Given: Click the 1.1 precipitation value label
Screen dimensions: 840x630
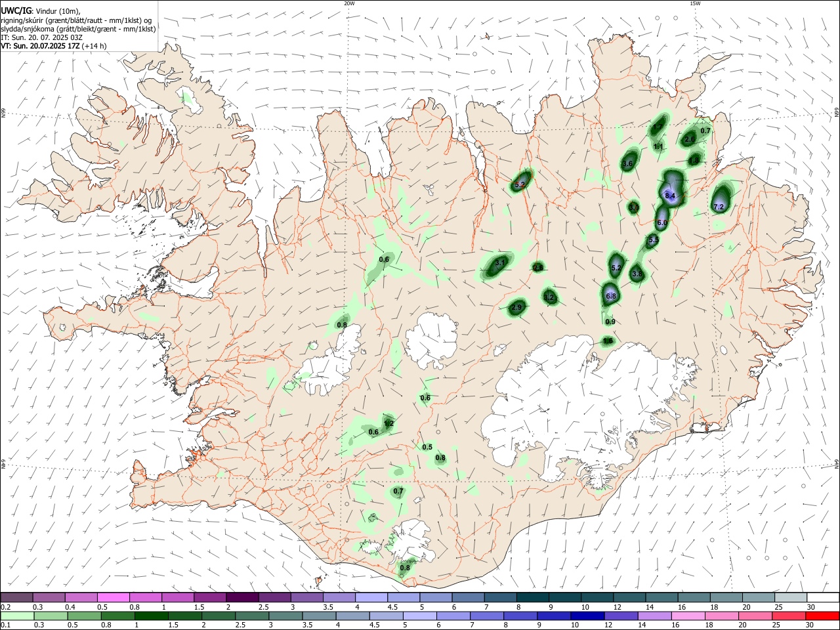Looking at the screenshot, I should pyautogui.click(x=659, y=146).
